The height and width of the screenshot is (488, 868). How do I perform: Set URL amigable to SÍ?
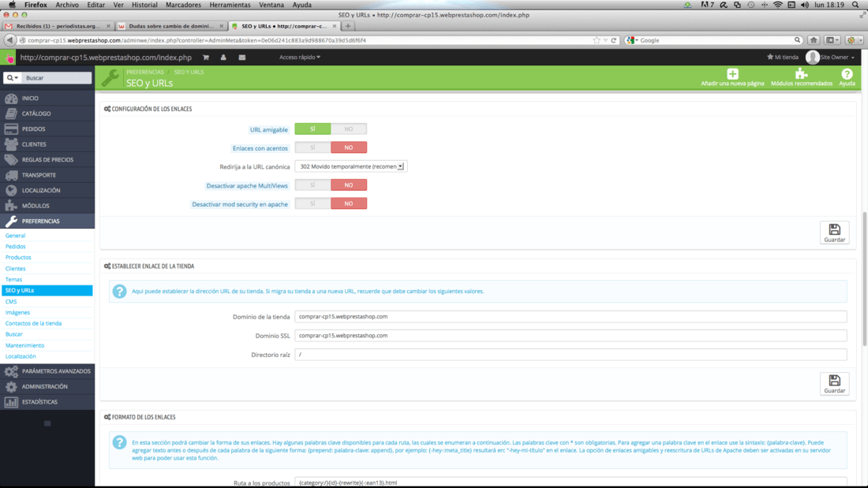[x=312, y=129]
